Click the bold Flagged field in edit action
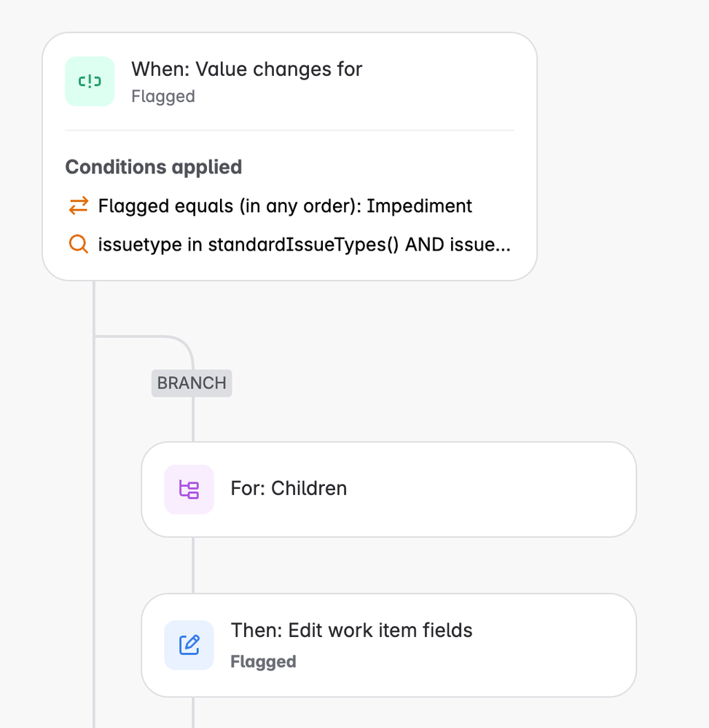 pos(263,662)
